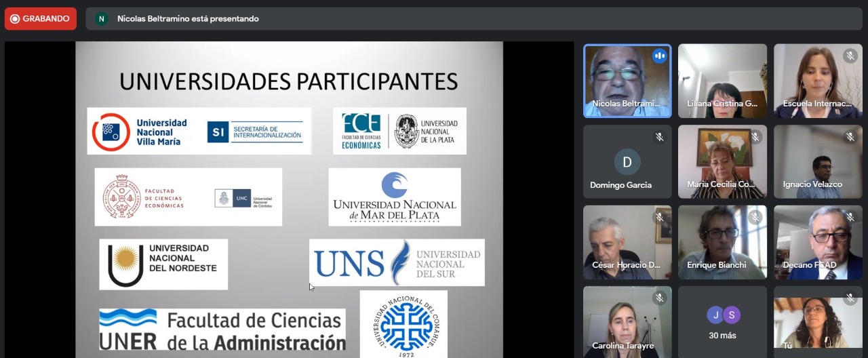This screenshot has width=868, height=358.
Task: Click the Universidad Nacional Villa María logo
Action: pos(140,132)
